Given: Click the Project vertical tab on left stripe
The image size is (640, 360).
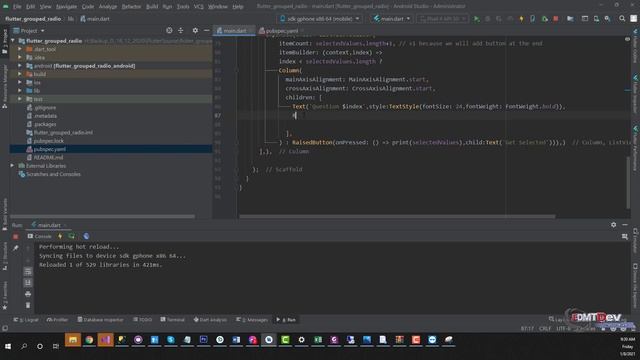Looking at the screenshot, I should coord(5,41).
